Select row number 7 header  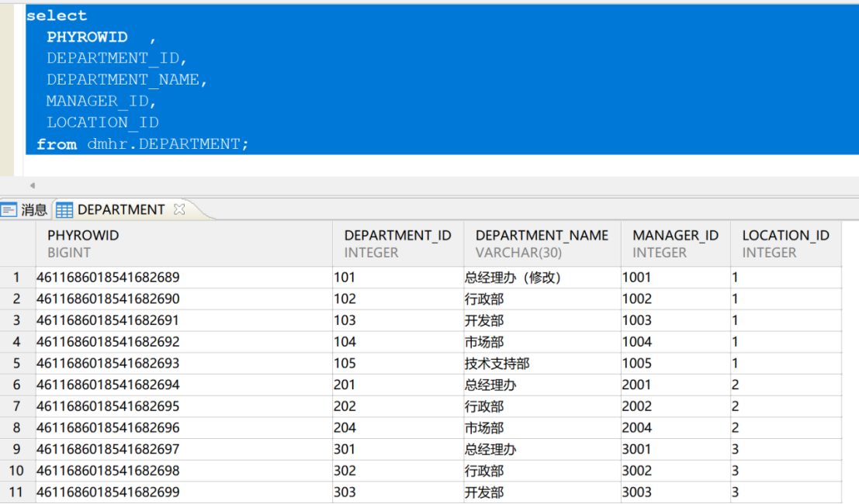18,406
